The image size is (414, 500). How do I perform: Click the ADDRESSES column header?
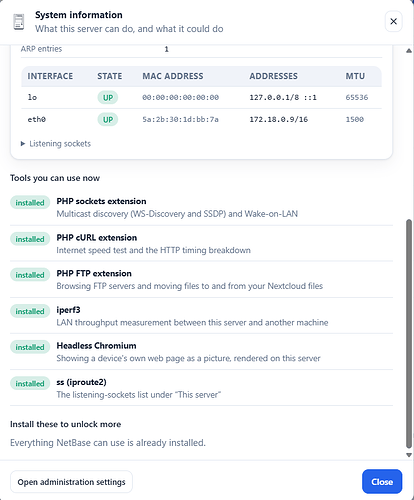coord(273,76)
